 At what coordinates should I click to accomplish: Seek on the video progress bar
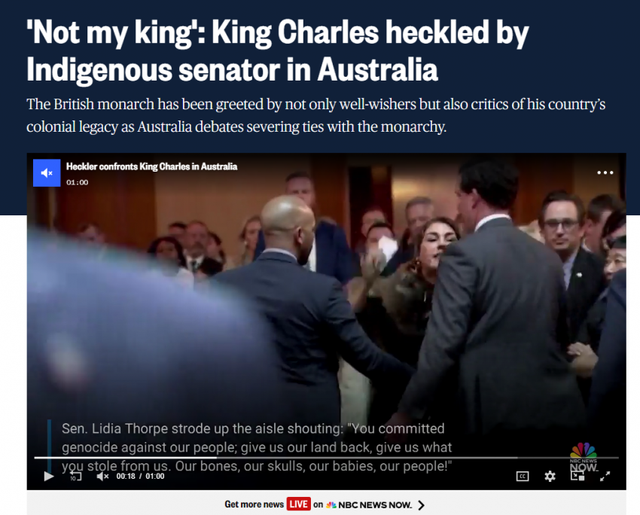(x=326, y=458)
